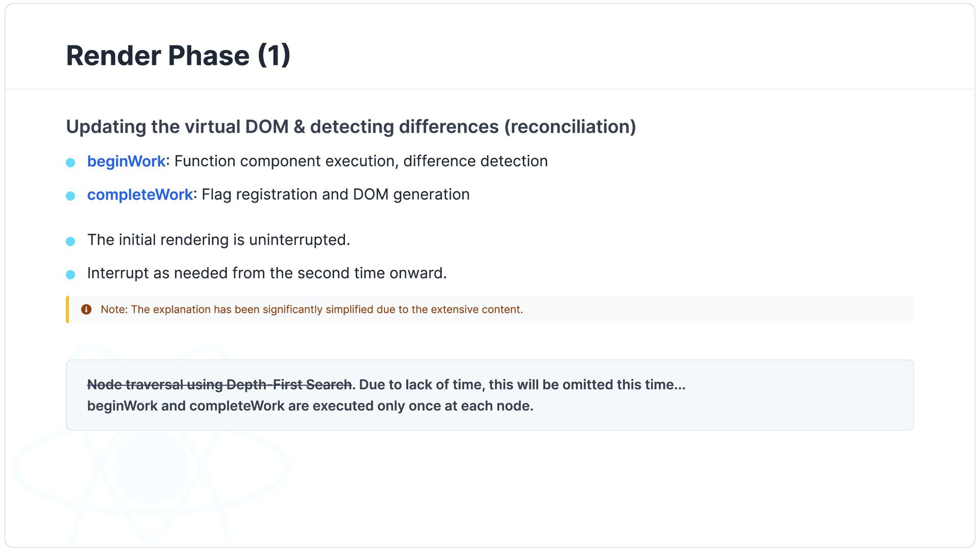Click the text 'Flag registration and DOM generation'
Screen dimensions: 980x554
(x=335, y=195)
